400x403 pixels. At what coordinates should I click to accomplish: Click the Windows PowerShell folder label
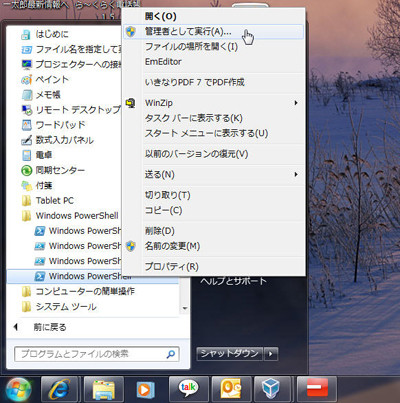77,216
